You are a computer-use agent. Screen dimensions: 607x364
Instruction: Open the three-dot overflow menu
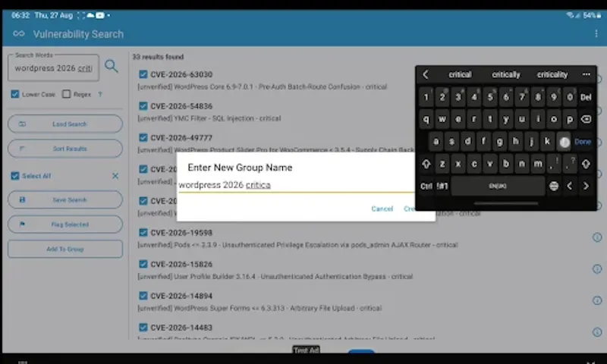coord(596,33)
